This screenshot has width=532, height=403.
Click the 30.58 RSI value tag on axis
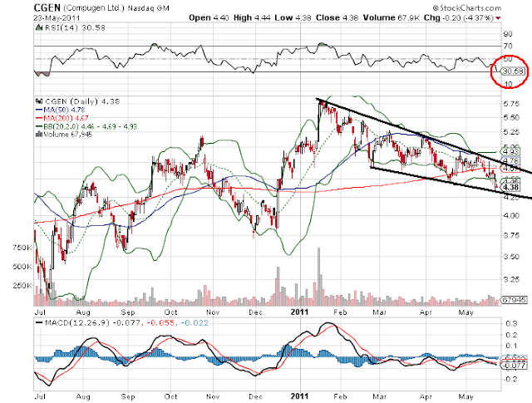pos(514,71)
